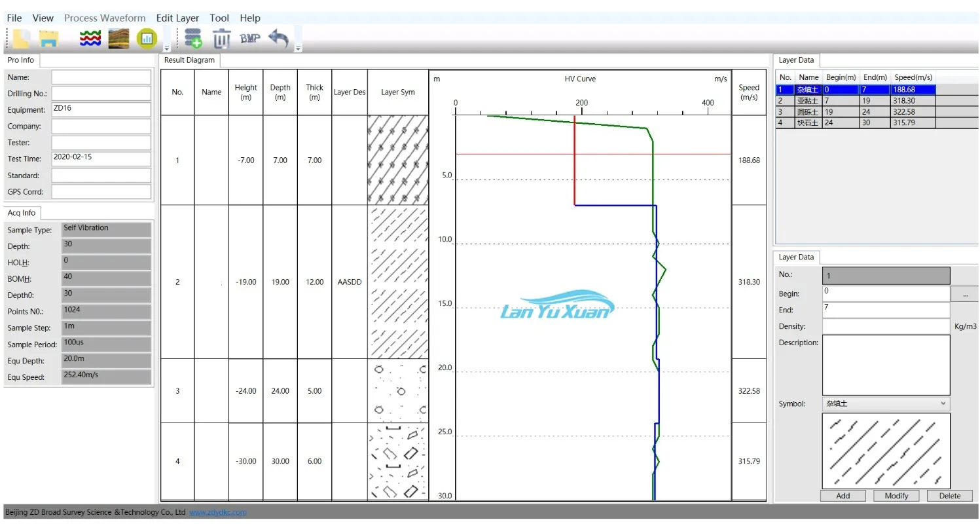Open the Symbol dropdown list

point(886,404)
